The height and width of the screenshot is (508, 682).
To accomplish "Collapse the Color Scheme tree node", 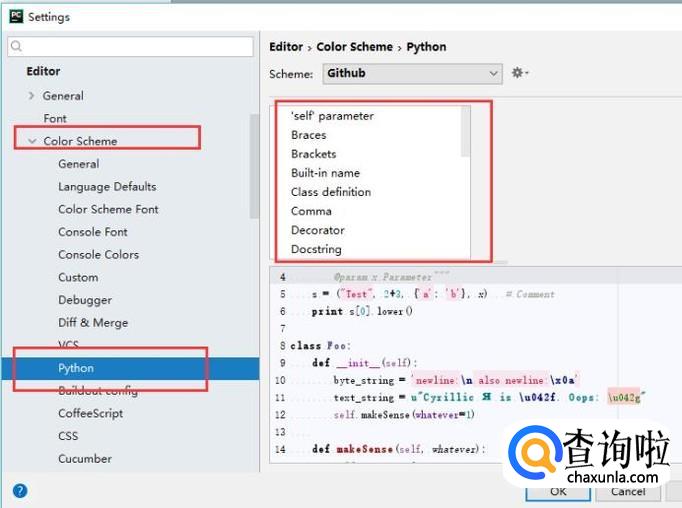I will [x=32, y=141].
